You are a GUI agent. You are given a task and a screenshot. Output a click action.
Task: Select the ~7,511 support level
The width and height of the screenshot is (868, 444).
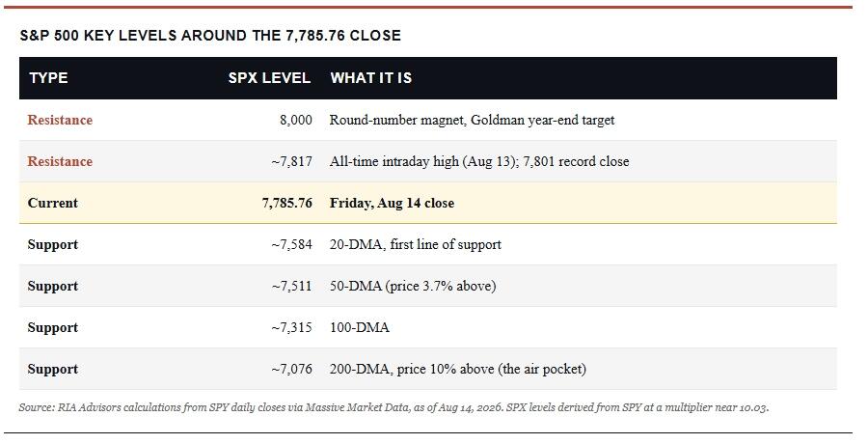pos(291,286)
